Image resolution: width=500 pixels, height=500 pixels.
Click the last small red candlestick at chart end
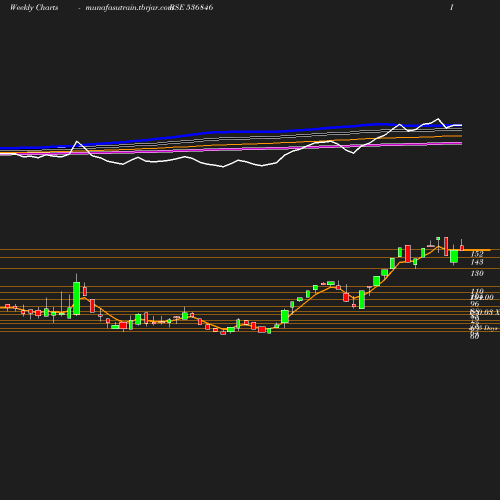tap(462, 248)
